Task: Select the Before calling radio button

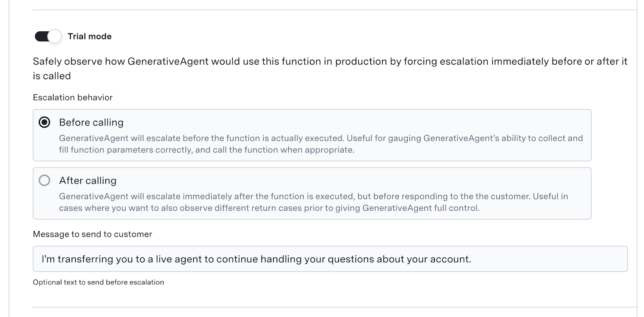Action: pyautogui.click(x=44, y=122)
